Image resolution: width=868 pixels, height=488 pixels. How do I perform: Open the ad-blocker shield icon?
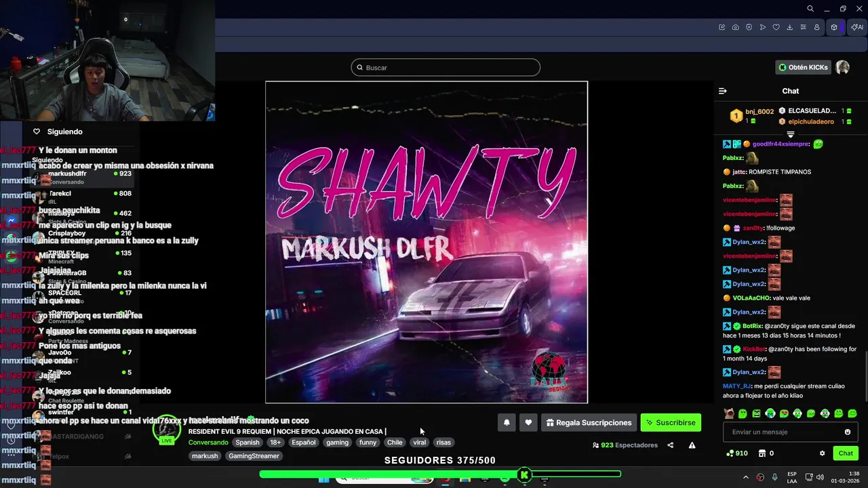tap(749, 27)
